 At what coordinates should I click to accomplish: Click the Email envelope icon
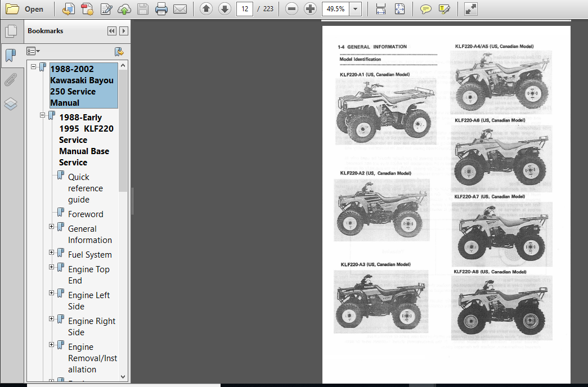180,8
